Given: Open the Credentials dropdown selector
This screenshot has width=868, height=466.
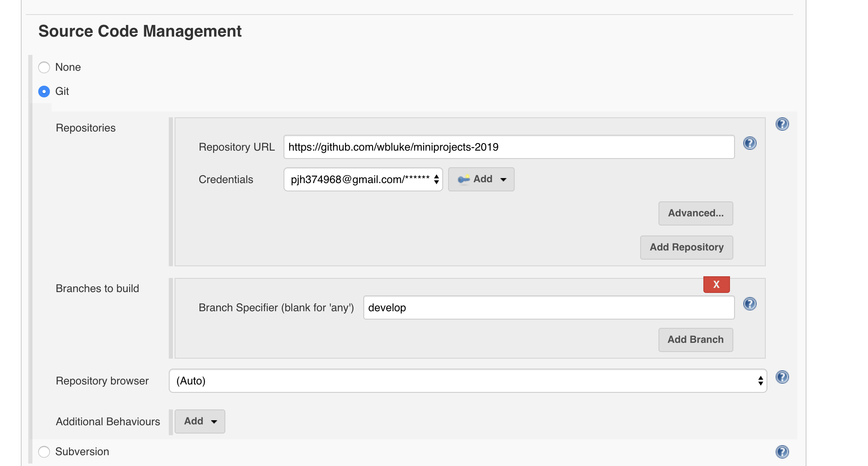Looking at the screenshot, I should (363, 179).
